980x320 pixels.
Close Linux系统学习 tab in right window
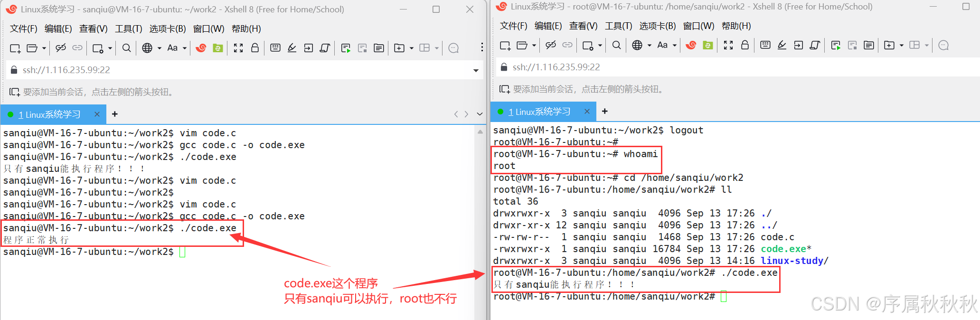point(587,112)
